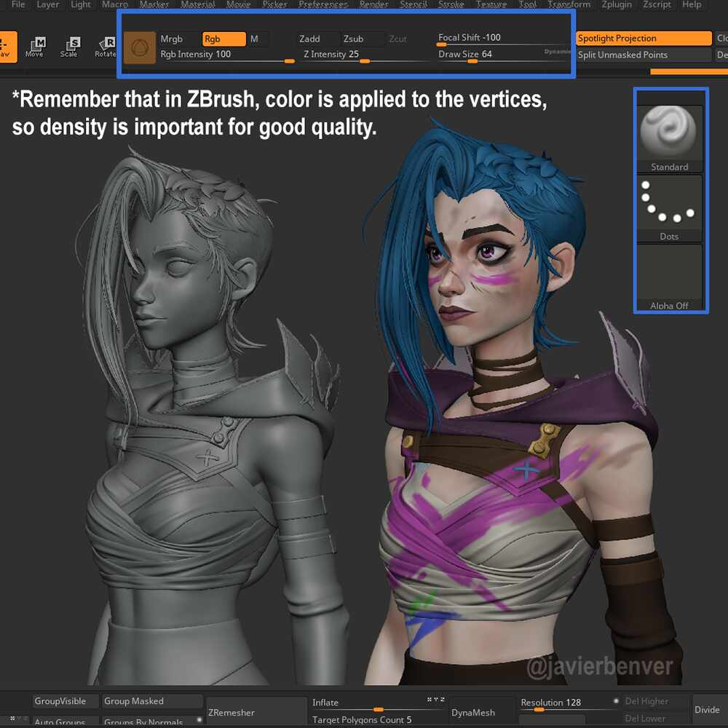Enable Zsub sculpt mode
This screenshot has height=728, width=728.
pyautogui.click(x=363, y=39)
